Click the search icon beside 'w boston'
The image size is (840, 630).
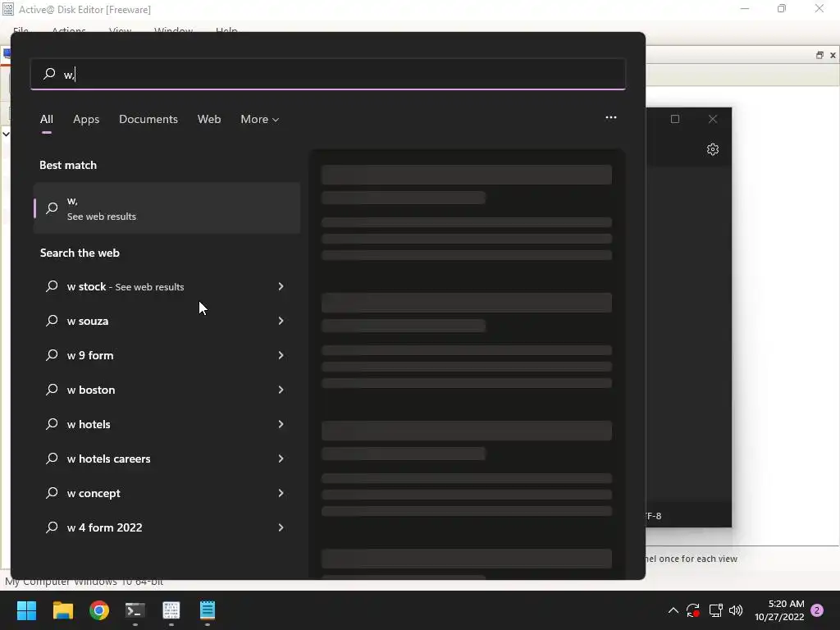point(52,390)
